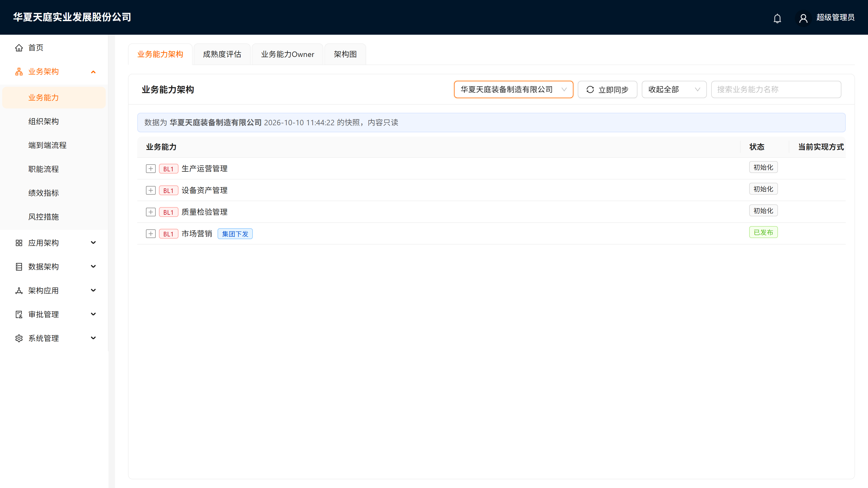This screenshot has width=868, height=488.
Task: Click the user avatar icon
Action: (803, 18)
